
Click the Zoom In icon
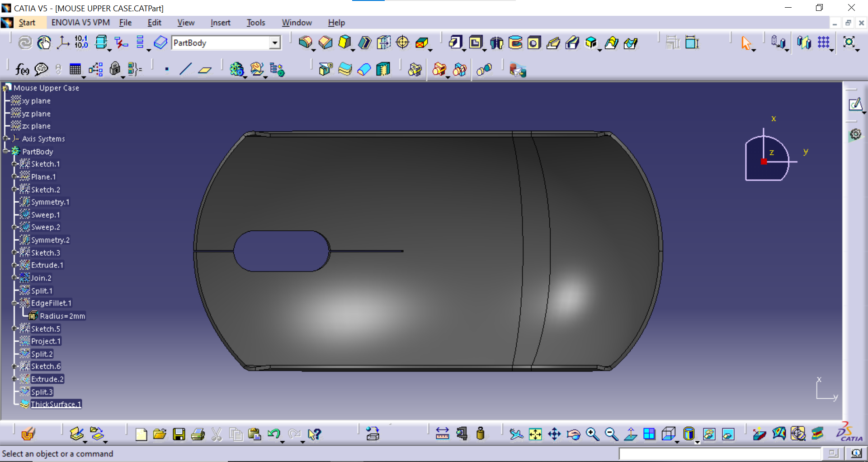point(592,434)
